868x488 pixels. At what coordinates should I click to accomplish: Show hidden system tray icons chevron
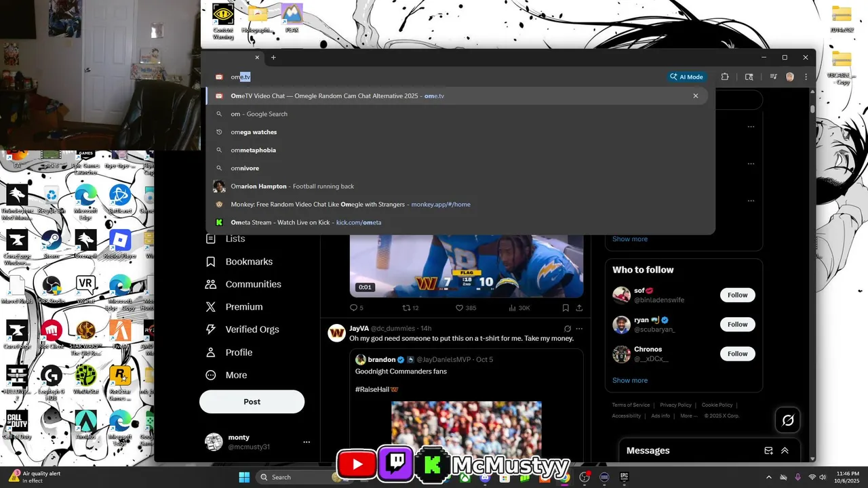tap(768, 477)
